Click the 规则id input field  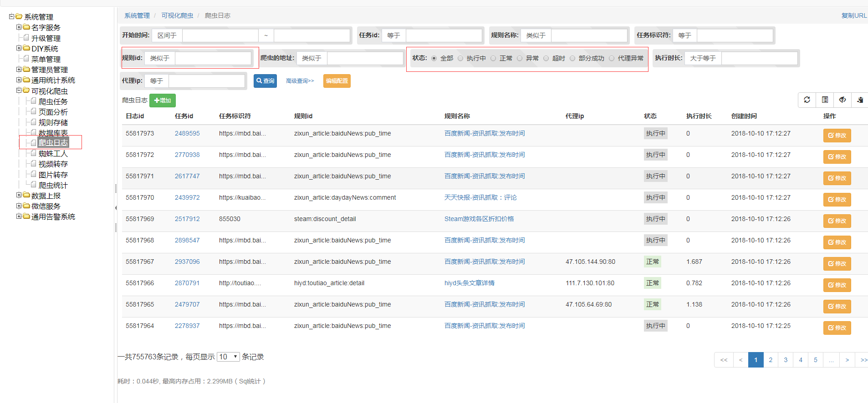click(213, 58)
